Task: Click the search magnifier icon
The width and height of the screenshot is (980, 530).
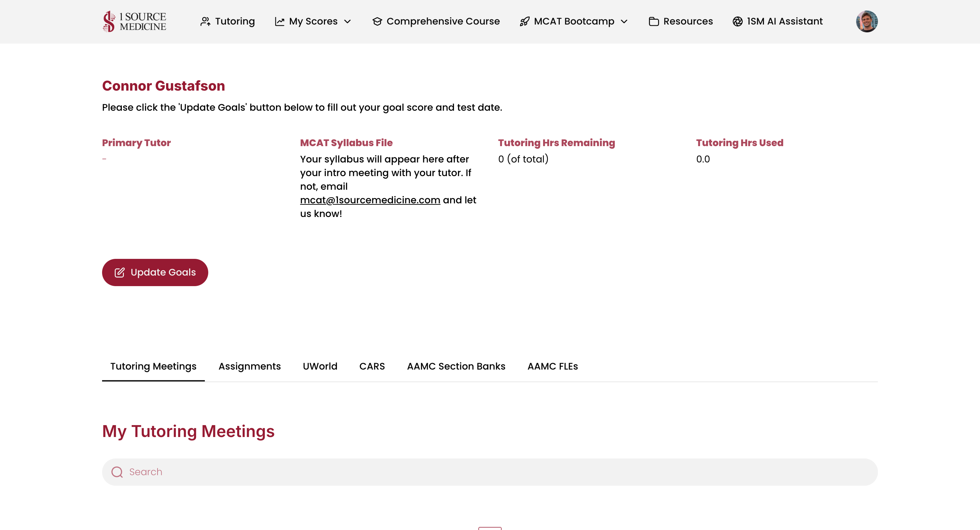Action: tap(117, 472)
